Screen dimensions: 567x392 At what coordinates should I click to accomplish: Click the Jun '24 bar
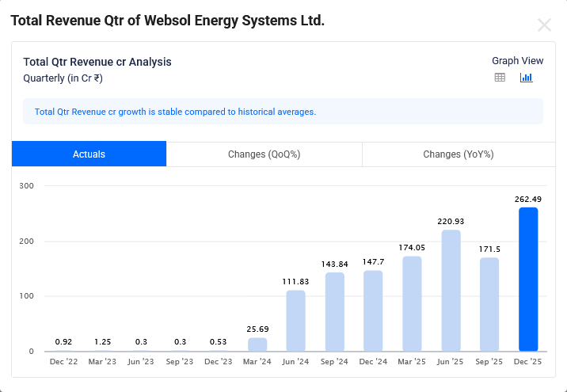point(296,321)
